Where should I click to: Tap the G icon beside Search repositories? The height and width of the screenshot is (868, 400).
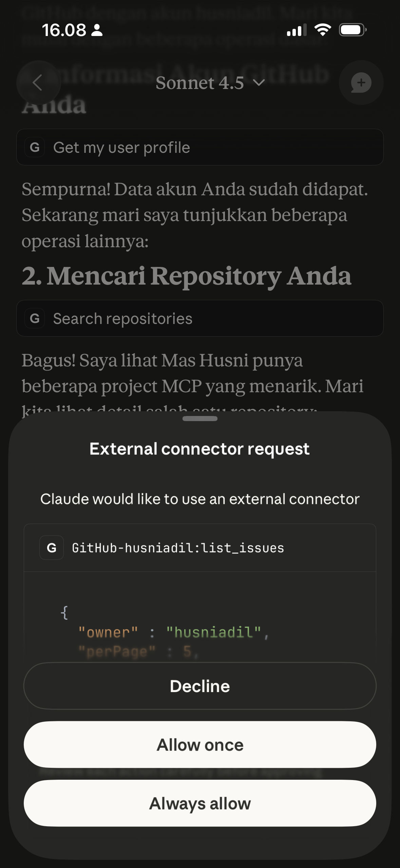point(35,319)
